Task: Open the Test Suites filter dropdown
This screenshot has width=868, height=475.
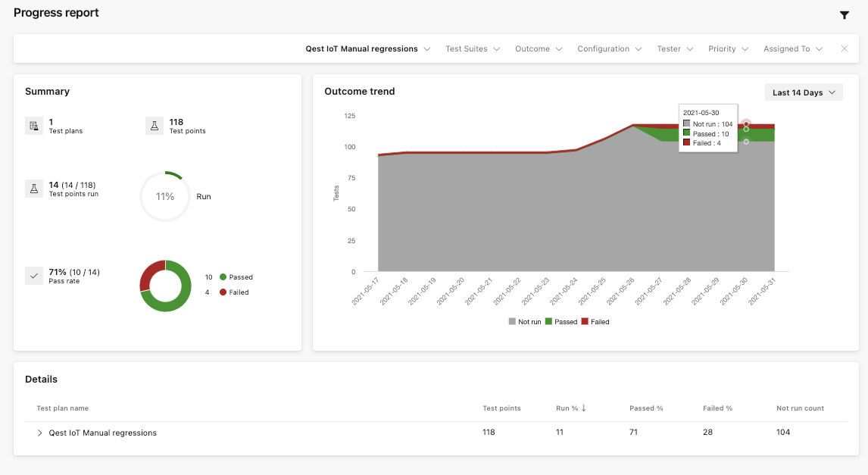Action: (473, 48)
